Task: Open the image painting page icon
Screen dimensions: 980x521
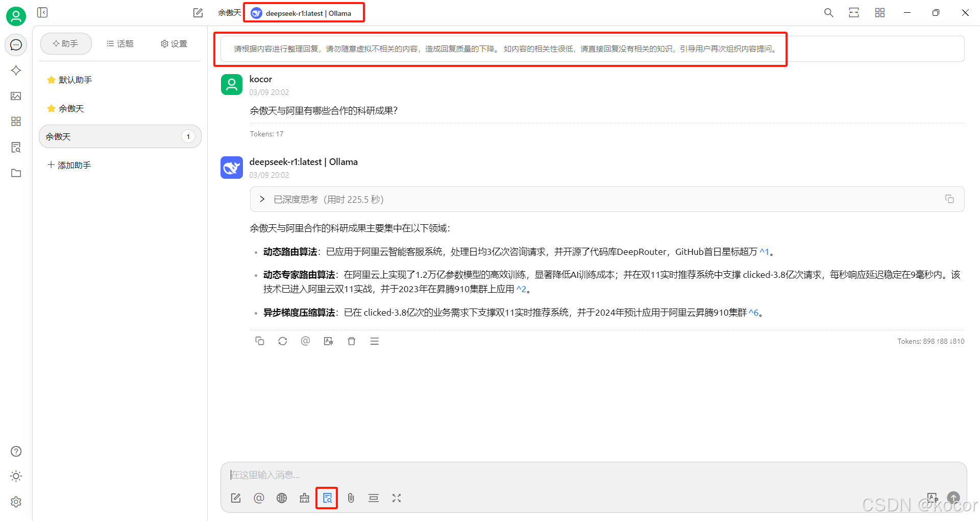Action: [x=16, y=96]
